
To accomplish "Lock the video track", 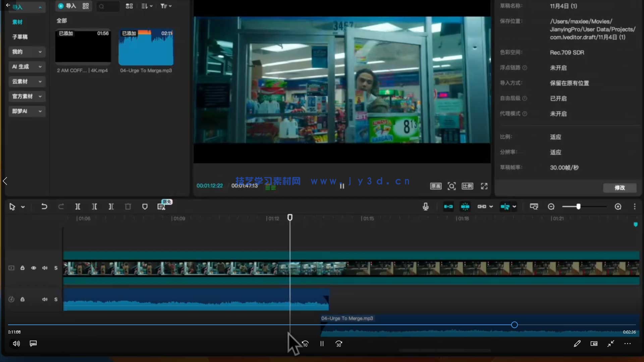I will 22,268.
